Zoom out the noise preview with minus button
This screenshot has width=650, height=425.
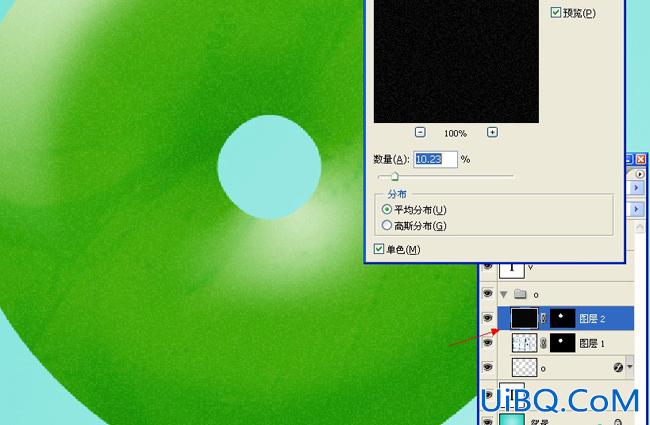[420, 132]
